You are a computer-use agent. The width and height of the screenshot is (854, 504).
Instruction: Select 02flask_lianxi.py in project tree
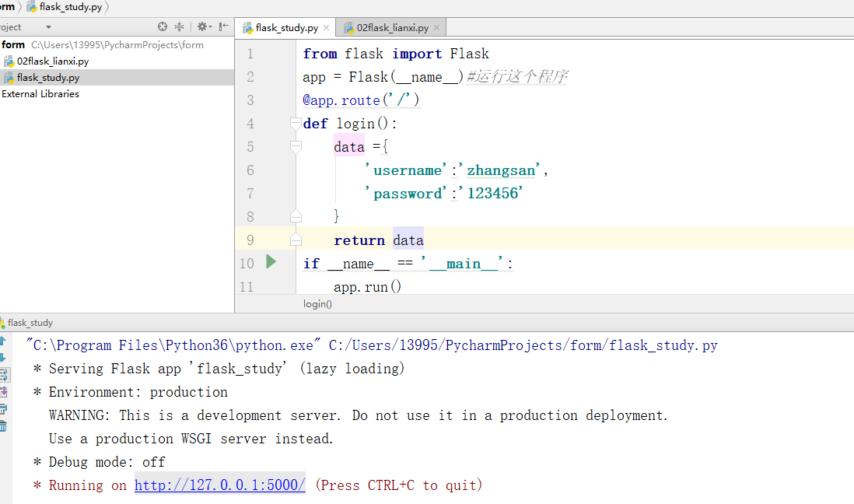point(52,61)
